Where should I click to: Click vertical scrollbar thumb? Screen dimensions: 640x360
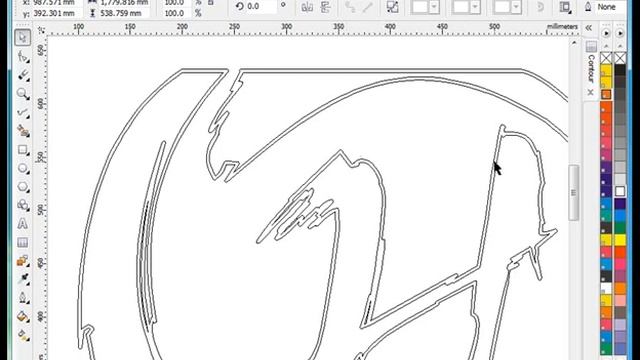pyautogui.click(x=573, y=193)
